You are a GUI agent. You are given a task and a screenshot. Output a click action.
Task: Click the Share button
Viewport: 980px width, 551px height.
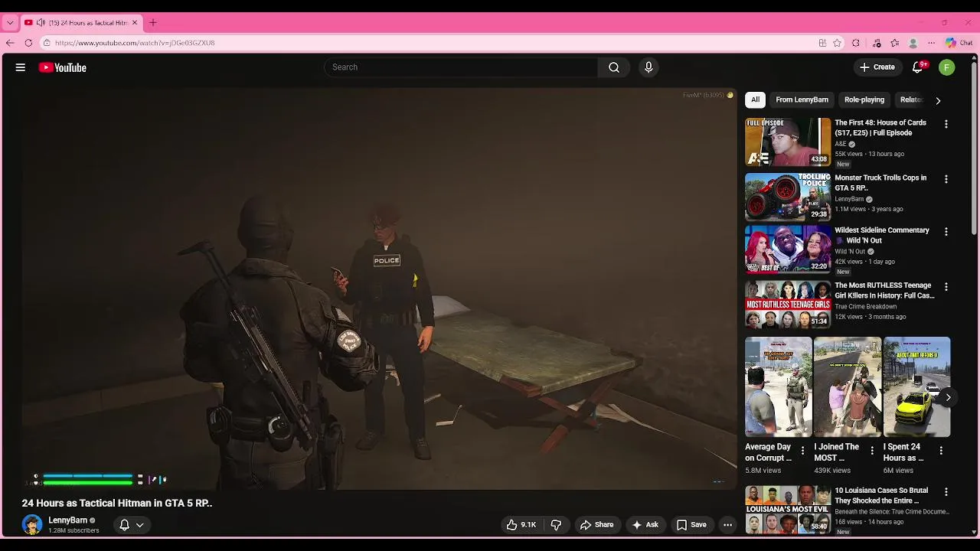coord(596,525)
